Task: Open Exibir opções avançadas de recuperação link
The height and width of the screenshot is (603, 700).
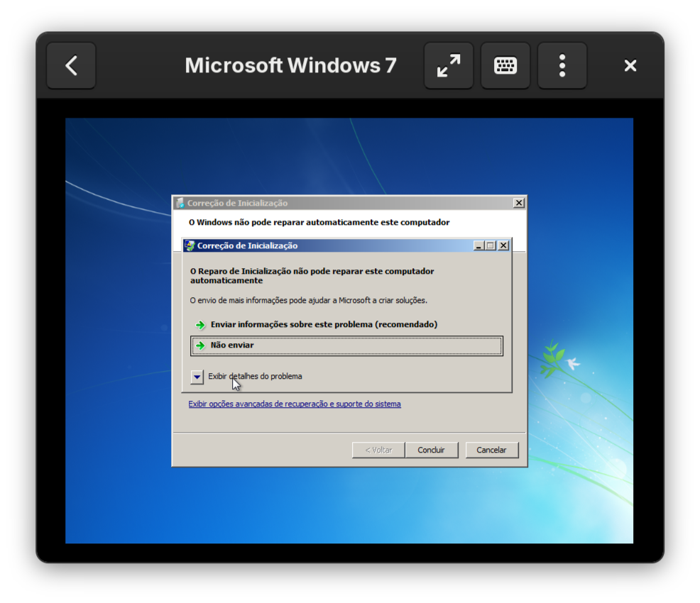Action: point(295,404)
